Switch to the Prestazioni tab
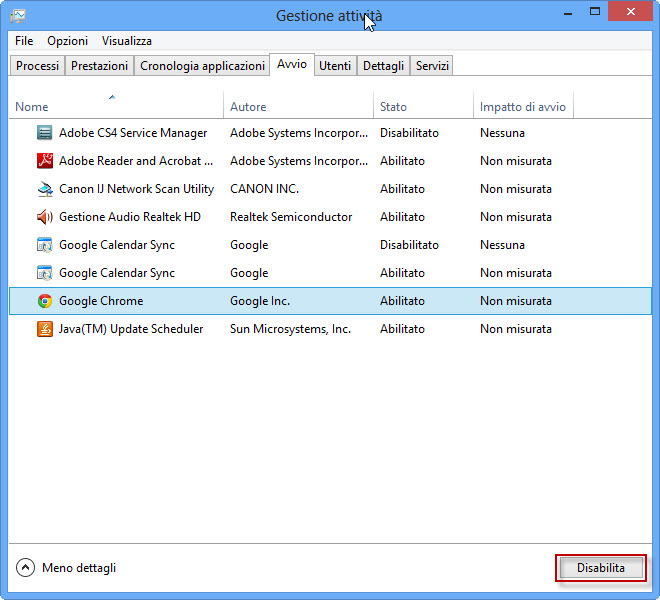Screen dimensions: 660x600 pyautogui.click(x=99, y=66)
